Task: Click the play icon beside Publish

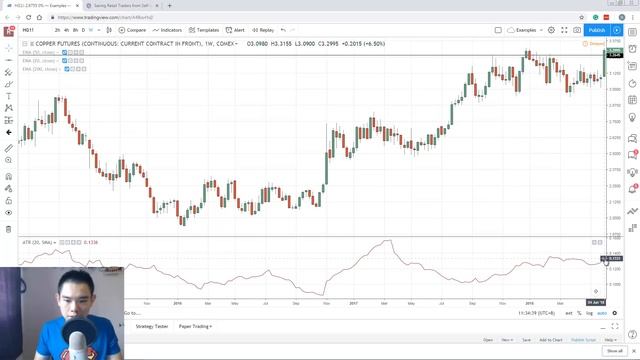Action: tap(617, 30)
